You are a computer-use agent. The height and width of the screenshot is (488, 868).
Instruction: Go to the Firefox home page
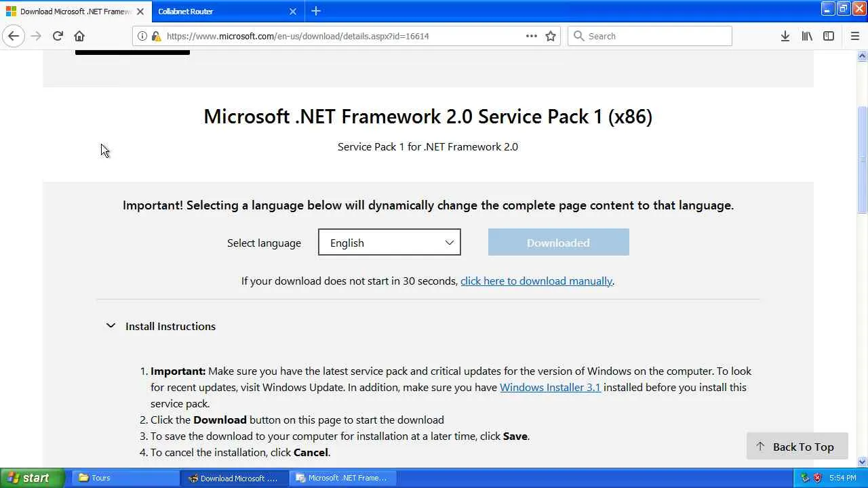[x=79, y=36]
